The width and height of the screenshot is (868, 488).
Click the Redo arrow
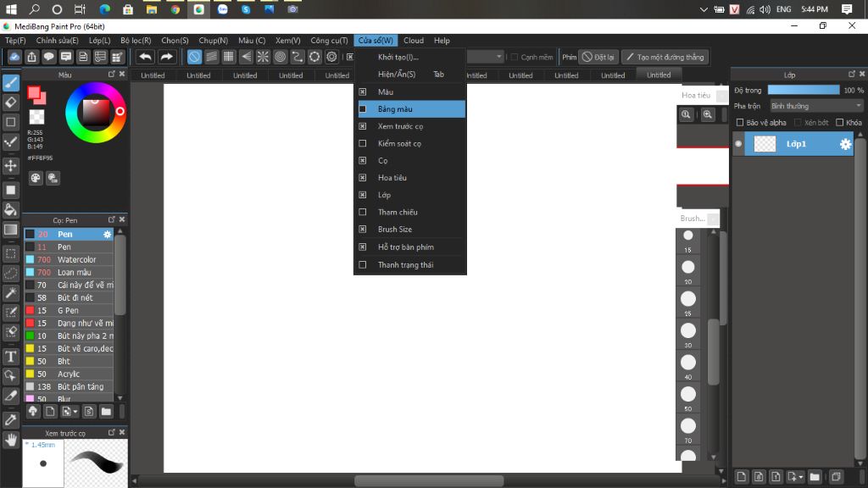(x=166, y=57)
